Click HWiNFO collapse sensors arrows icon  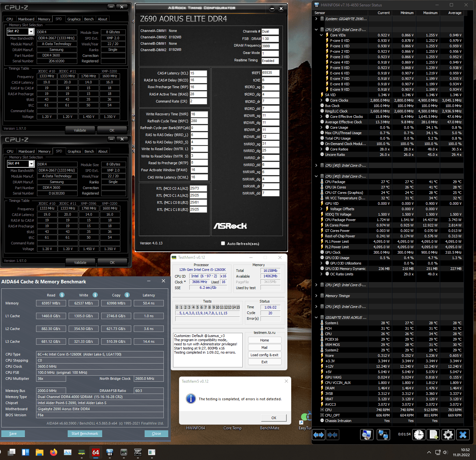pyautogui.click(x=332, y=435)
